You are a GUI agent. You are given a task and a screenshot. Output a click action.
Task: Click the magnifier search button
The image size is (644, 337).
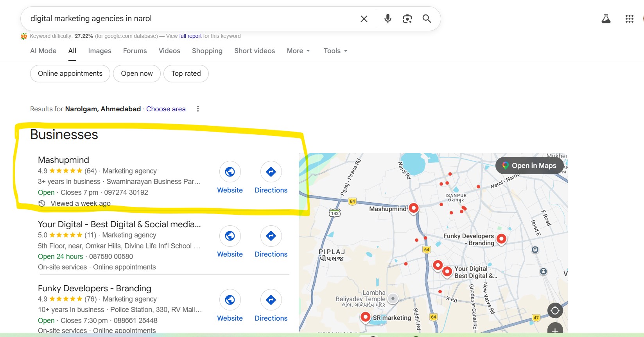pyautogui.click(x=427, y=19)
